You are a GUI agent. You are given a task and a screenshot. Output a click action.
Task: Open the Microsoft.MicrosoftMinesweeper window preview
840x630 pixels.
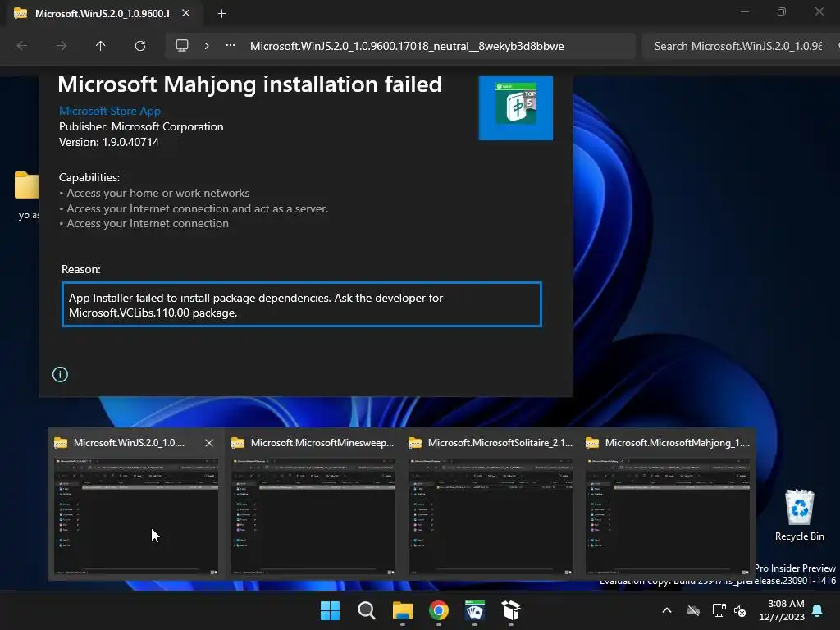pos(313,517)
